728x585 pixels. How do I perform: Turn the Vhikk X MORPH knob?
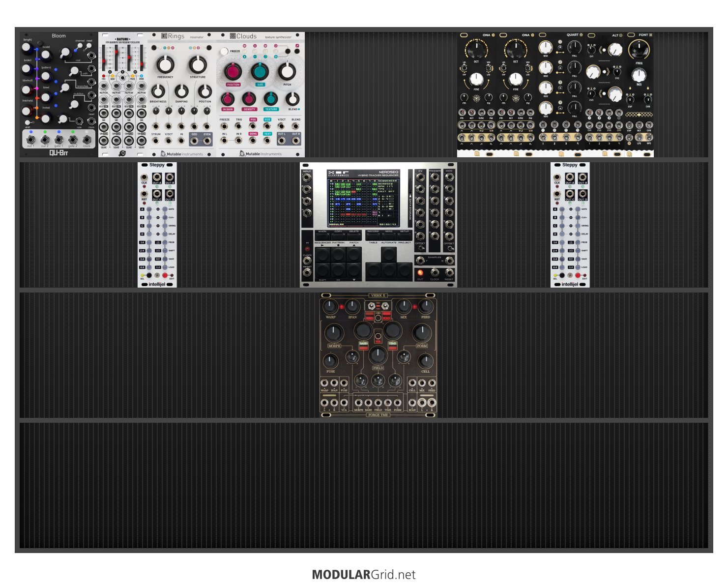[x=334, y=333]
